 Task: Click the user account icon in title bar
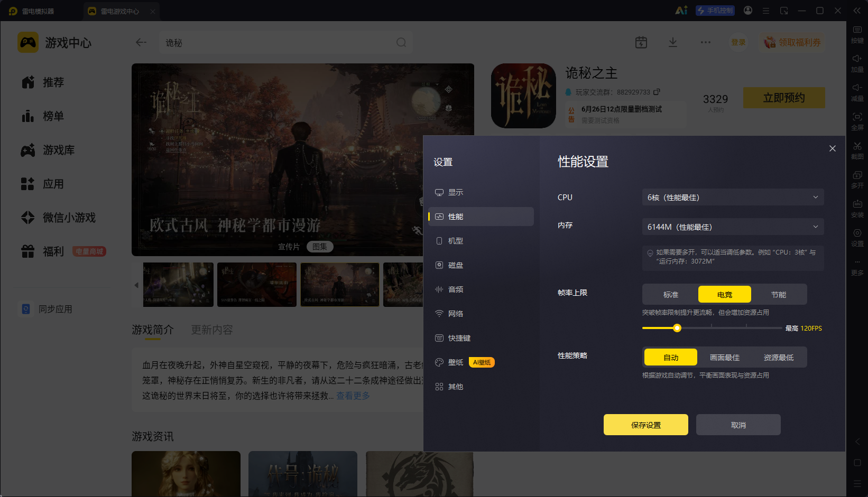[x=748, y=11]
